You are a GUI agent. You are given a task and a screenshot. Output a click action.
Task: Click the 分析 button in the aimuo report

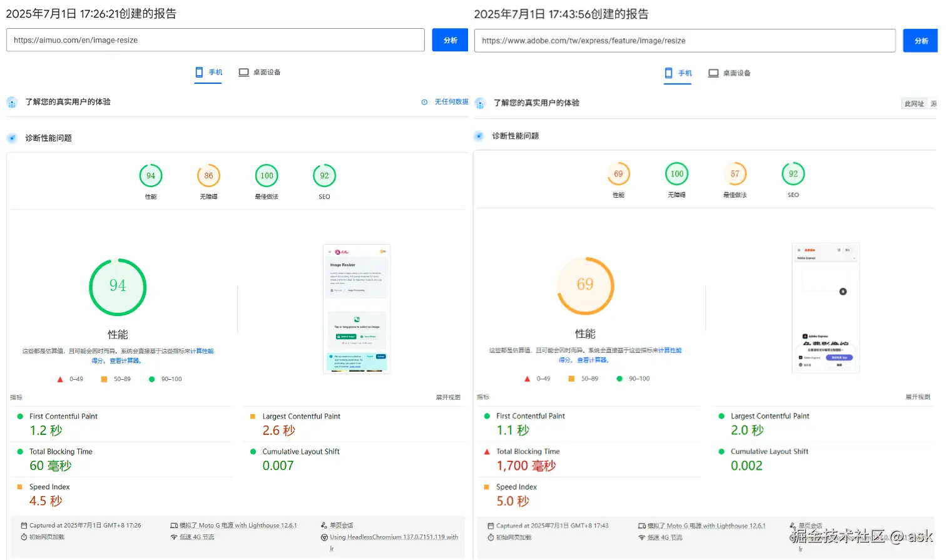click(450, 40)
